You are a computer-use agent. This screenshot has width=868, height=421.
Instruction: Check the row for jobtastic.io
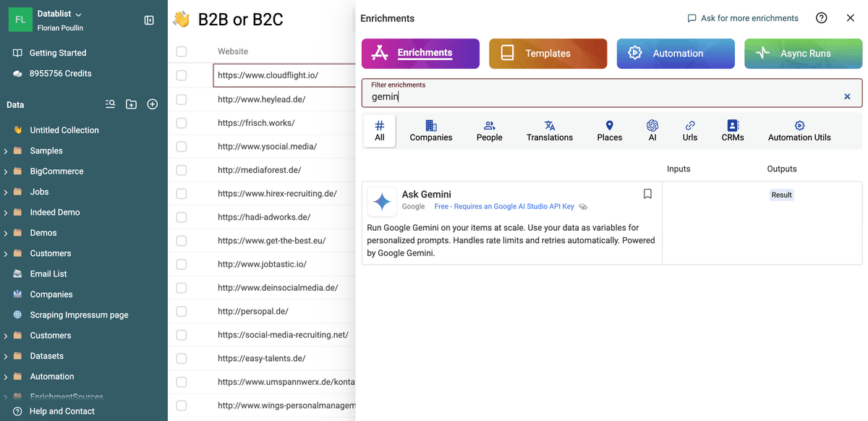click(181, 264)
